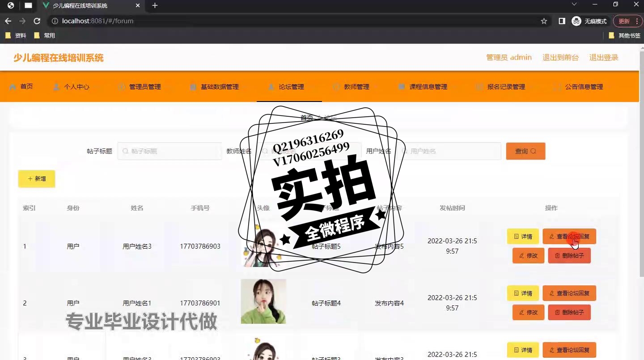The height and width of the screenshot is (360, 644).
Task: Click the 帖子标题4 cell
Action: (x=326, y=303)
